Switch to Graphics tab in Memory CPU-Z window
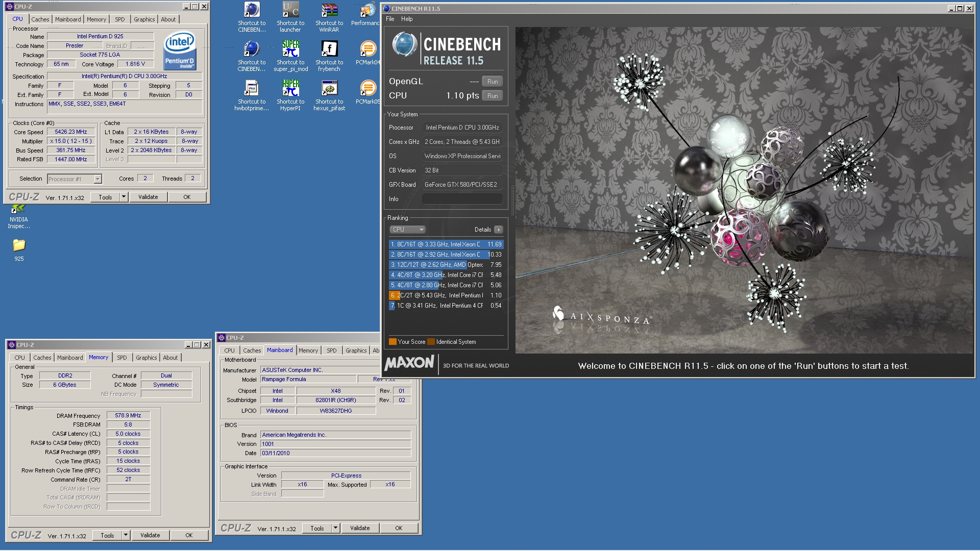 [146, 358]
